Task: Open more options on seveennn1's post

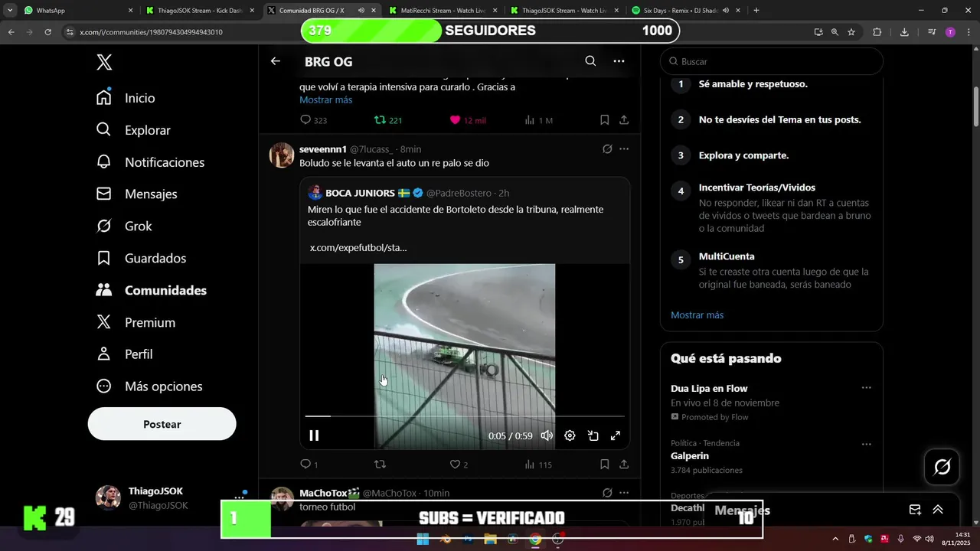Action: (x=624, y=149)
